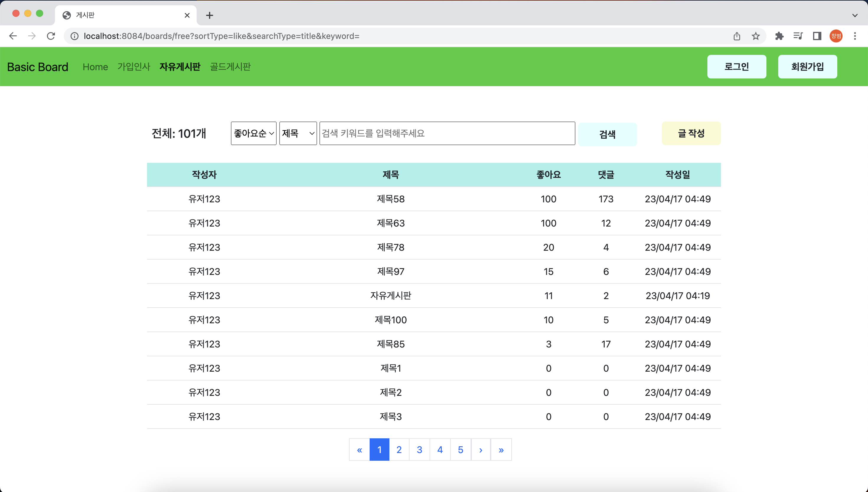The height and width of the screenshot is (492, 868).
Task: Navigate to 가입인사 board
Action: point(133,67)
